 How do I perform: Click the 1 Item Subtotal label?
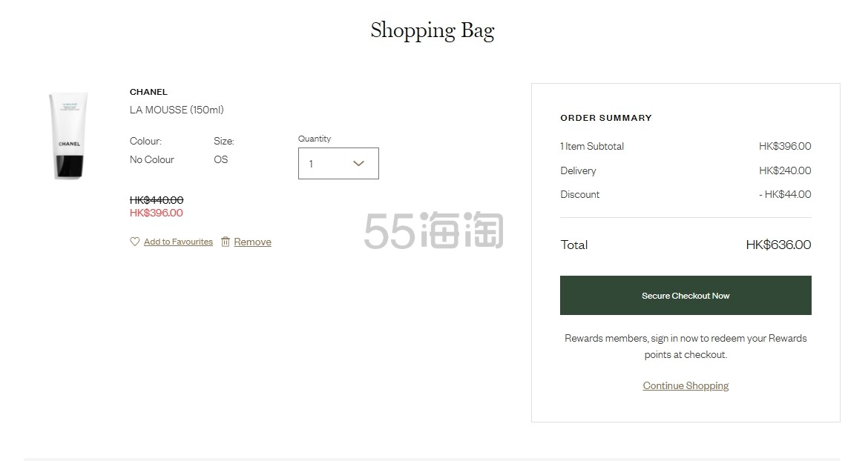click(x=592, y=146)
